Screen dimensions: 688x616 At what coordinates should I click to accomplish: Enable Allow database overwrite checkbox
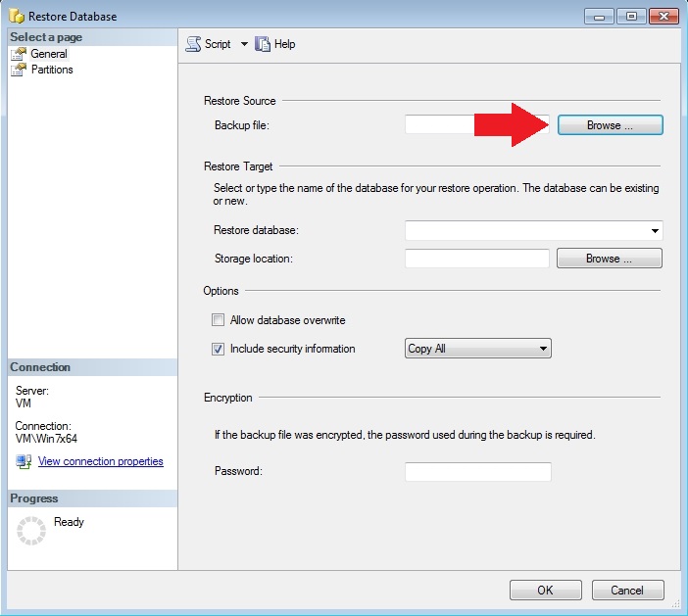coord(218,320)
